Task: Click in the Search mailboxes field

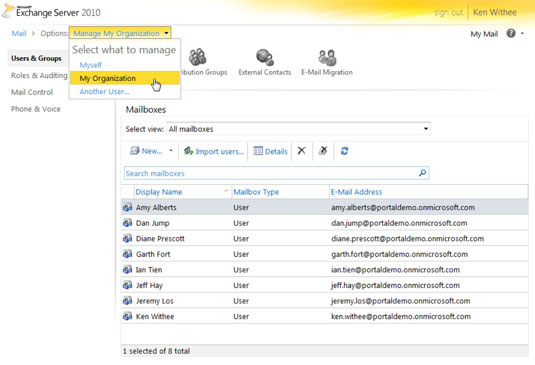Action: pos(276,173)
